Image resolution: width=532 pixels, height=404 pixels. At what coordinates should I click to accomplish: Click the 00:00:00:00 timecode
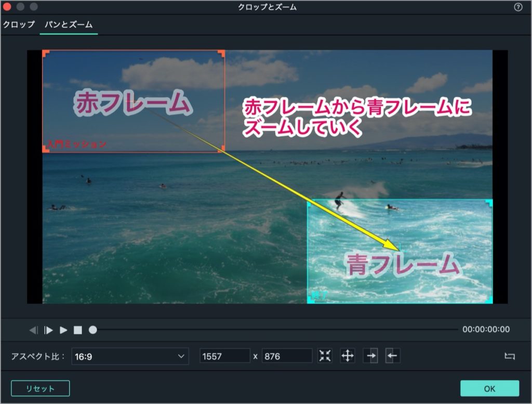[486, 329]
